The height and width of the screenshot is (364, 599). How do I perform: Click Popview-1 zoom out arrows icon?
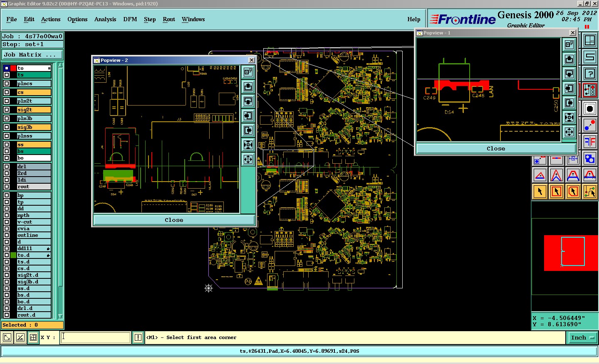569,132
